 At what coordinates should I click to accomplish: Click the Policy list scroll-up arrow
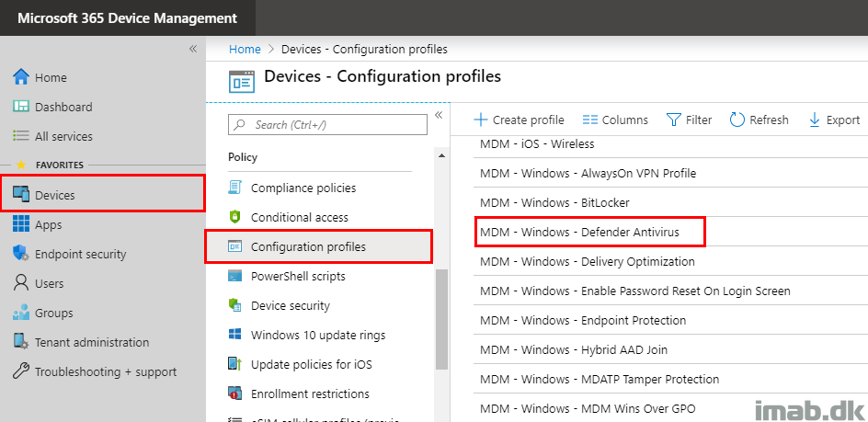[x=441, y=156]
